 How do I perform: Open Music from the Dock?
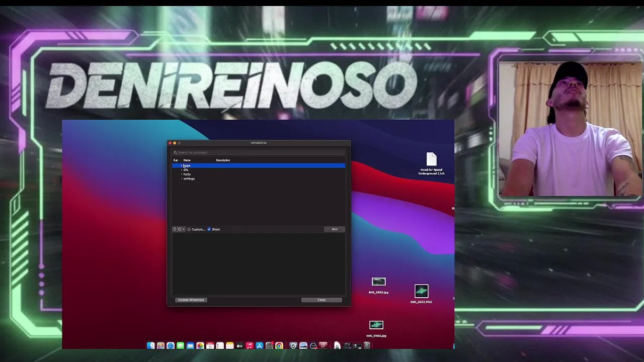(250, 345)
